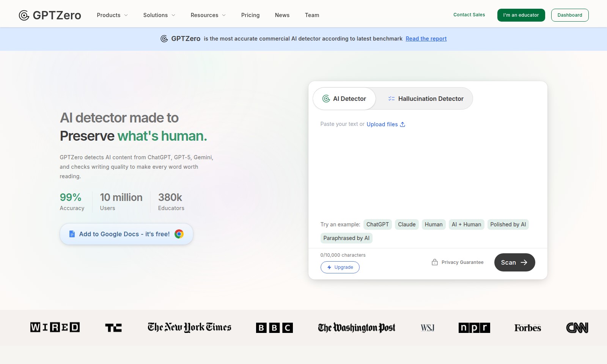This screenshot has width=607, height=364.
Task: Open the News page
Action: [282, 15]
